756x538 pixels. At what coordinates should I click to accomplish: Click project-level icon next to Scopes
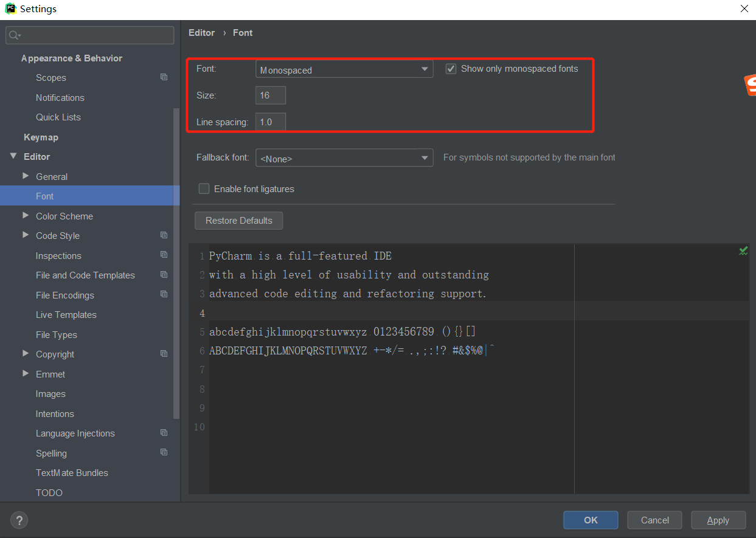click(164, 77)
